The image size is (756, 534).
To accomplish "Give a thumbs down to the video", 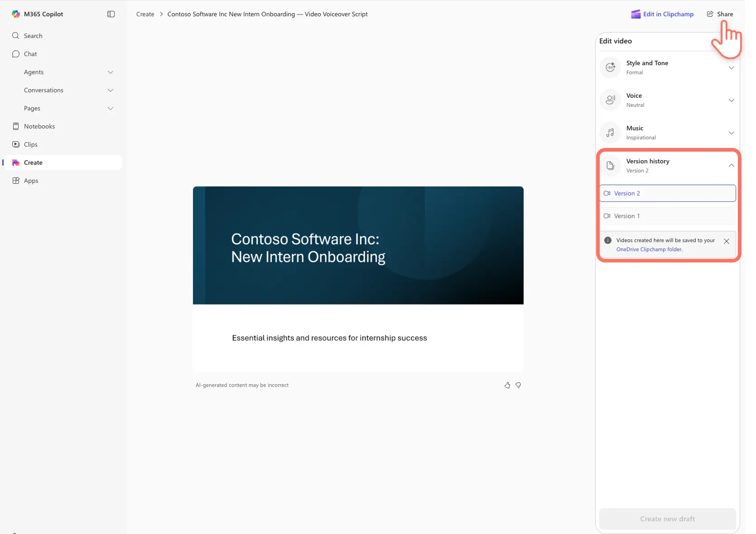I will coord(518,385).
